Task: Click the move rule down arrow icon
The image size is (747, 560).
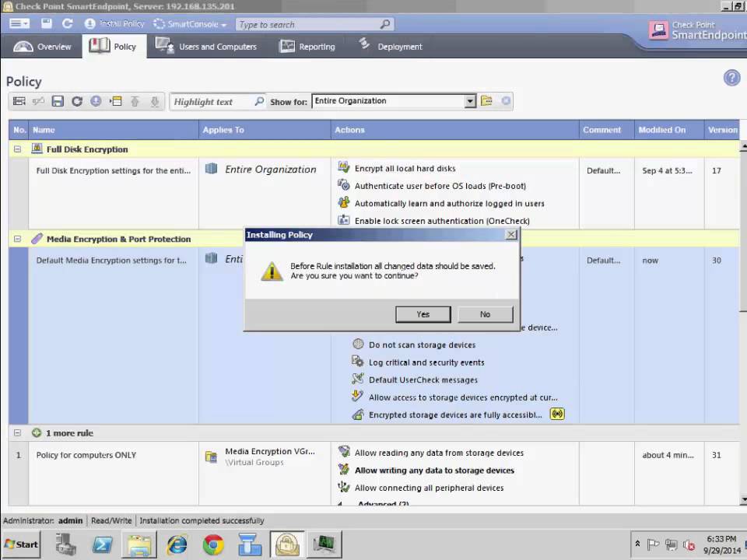Action: pos(154,101)
